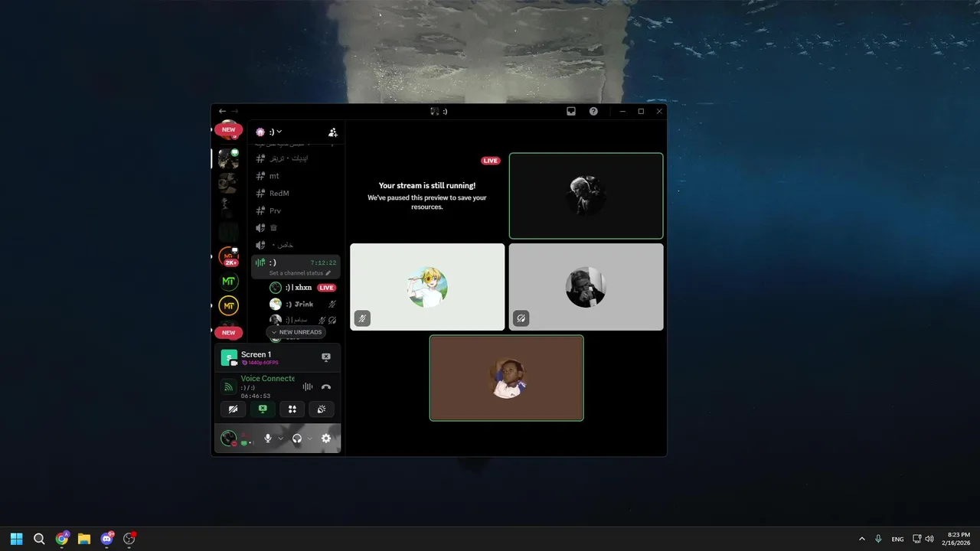Screen dimensions: 980x551
Task: Open the خاص voice channel
Action: (296, 245)
